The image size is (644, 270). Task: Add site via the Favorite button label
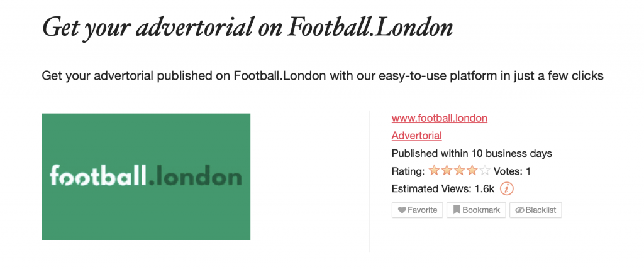422,210
